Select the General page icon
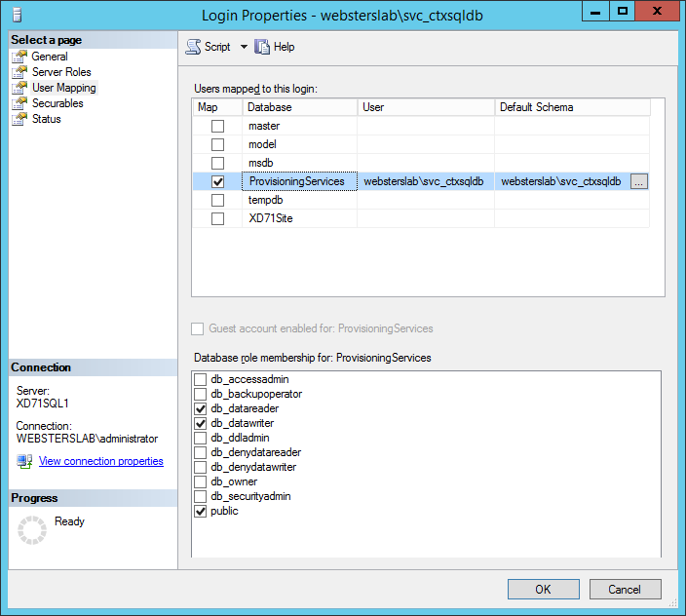This screenshot has height=616, width=686. [x=19, y=57]
